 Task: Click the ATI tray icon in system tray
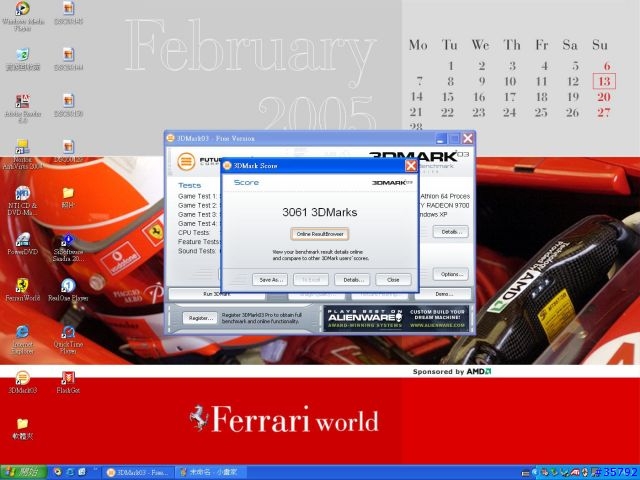575,473
